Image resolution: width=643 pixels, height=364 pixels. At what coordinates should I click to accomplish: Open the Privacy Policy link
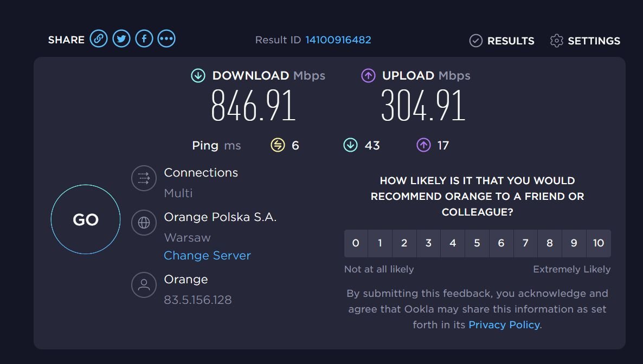tap(504, 324)
